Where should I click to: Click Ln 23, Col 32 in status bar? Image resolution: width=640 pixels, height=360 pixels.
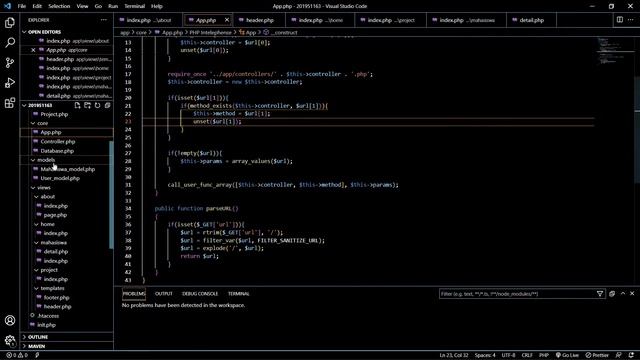pos(453,355)
